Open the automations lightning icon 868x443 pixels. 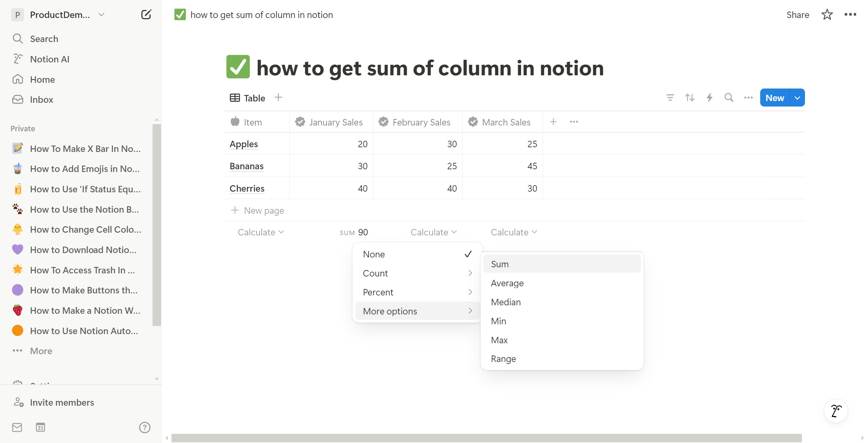pos(709,98)
